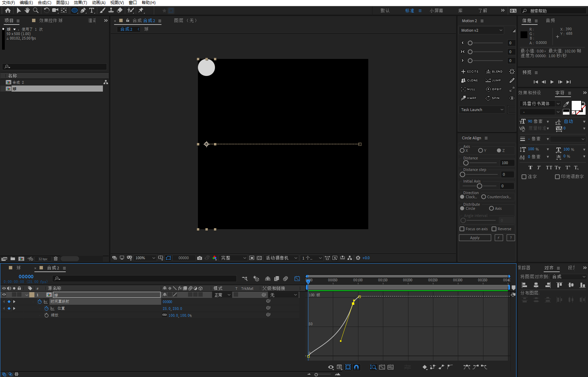This screenshot has width=588, height=377.
Task: Click the Motion v2 JUMP tool
Action: point(493,80)
